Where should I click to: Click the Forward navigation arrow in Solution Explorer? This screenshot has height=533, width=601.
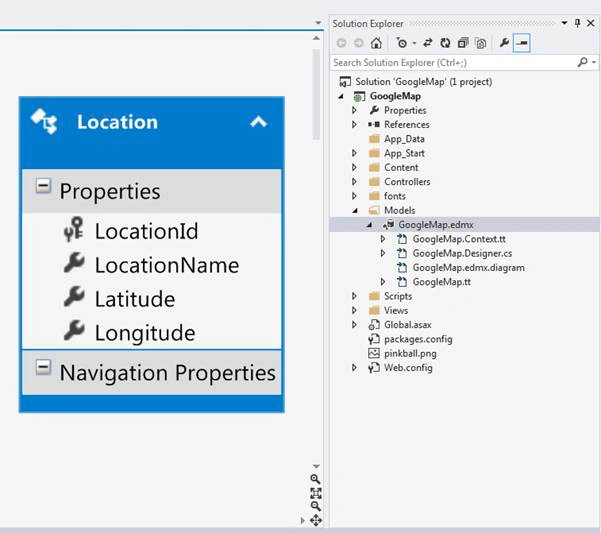pyautogui.click(x=359, y=43)
